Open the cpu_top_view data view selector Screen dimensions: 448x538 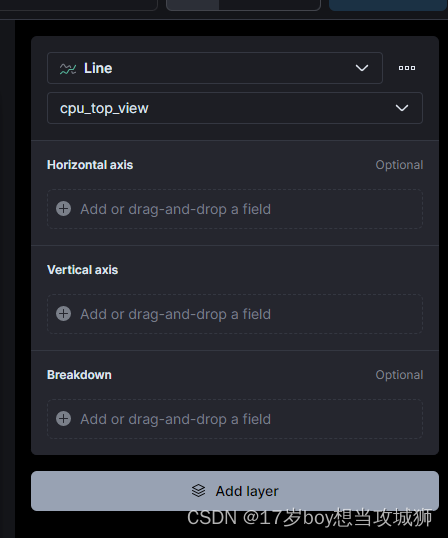click(x=235, y=108)
